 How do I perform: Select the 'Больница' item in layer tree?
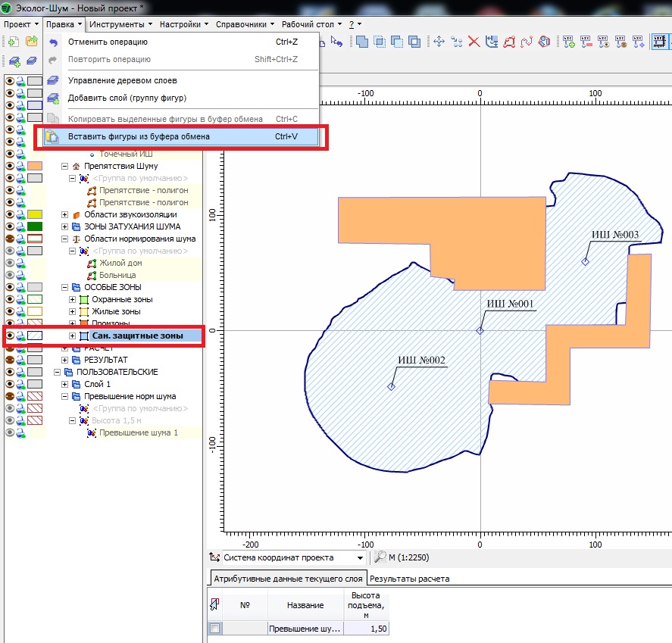pos(117,275)
